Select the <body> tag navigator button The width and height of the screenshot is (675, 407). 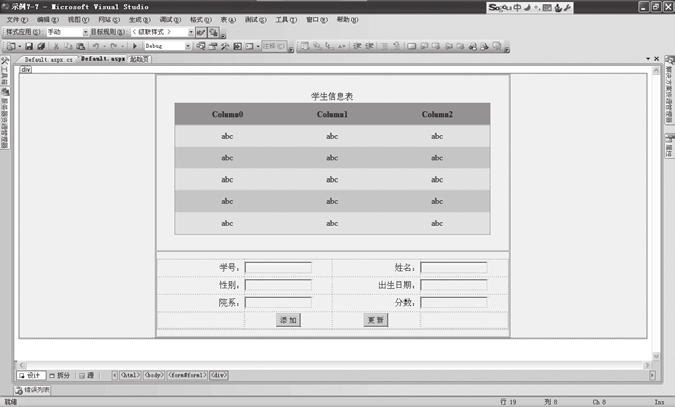154,376
